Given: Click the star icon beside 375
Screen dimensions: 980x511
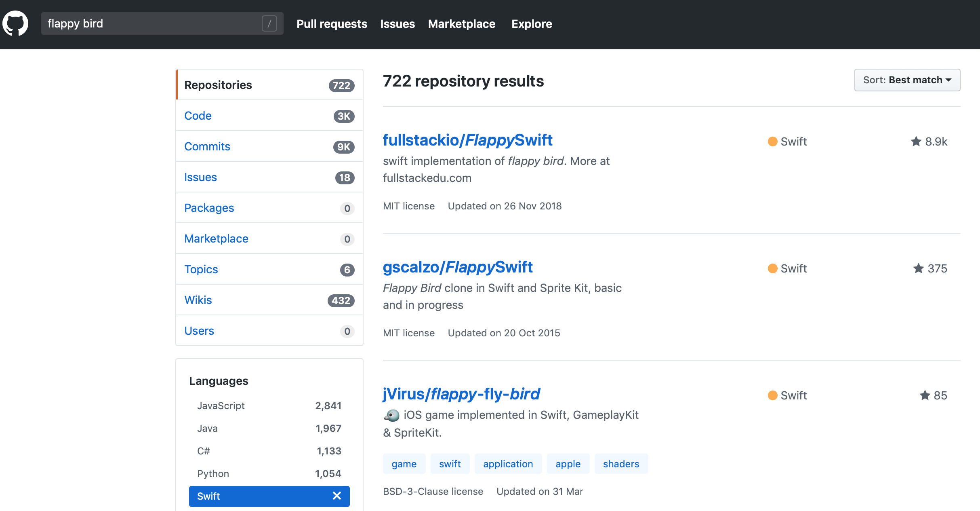Looking at the screenshot, I should point(918,268).
